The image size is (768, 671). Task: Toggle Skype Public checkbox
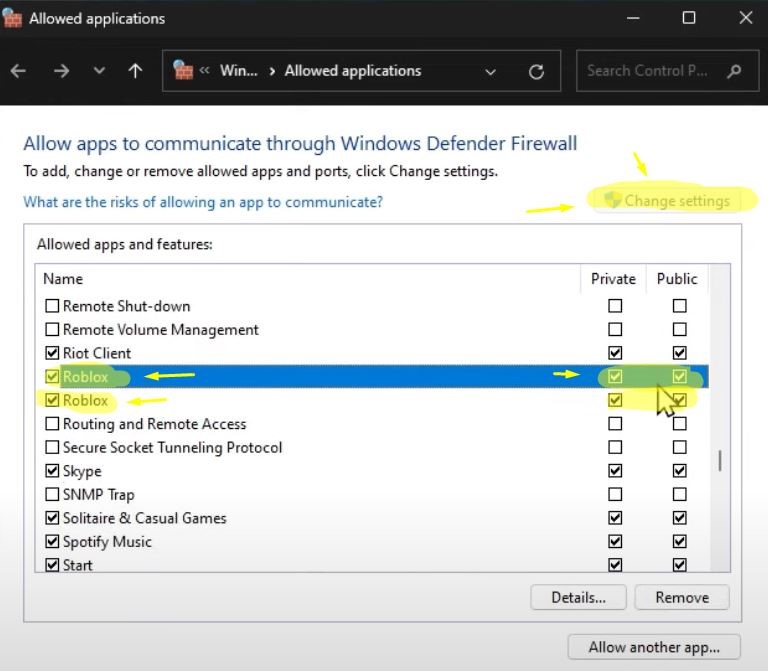tap(679, 471)
